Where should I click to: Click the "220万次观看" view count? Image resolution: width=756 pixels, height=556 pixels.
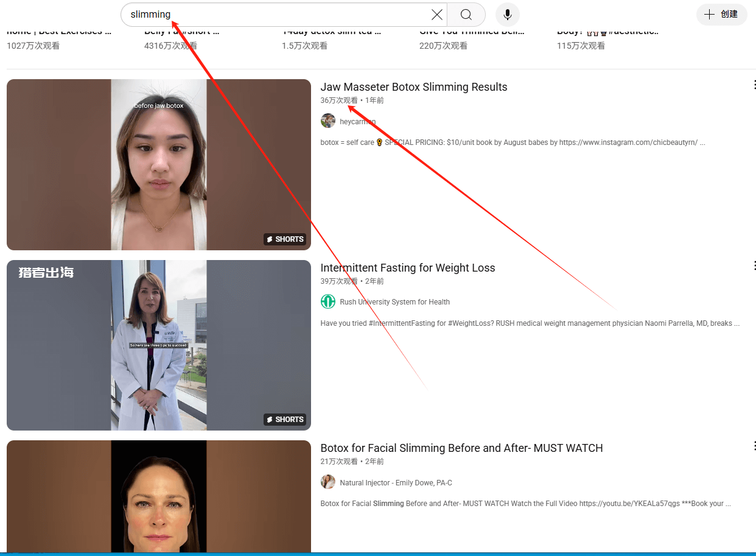pyautogui.click(x=444, y=46)
